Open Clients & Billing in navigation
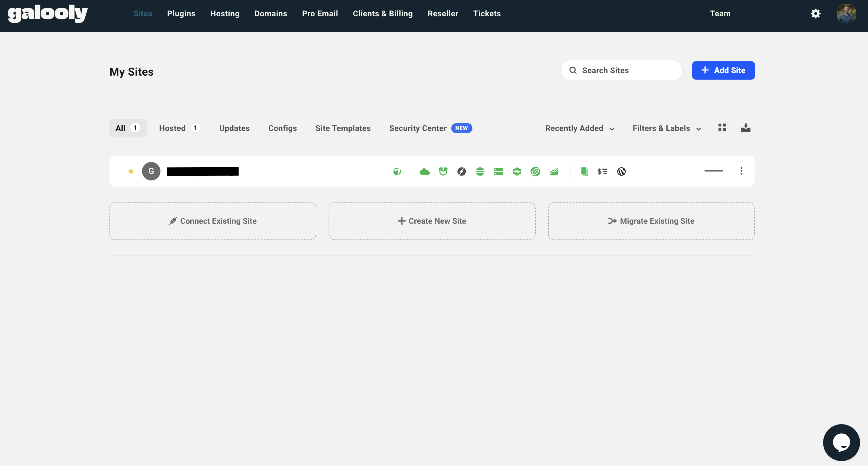Screen dimensions: 868x466 click(382, 14)
